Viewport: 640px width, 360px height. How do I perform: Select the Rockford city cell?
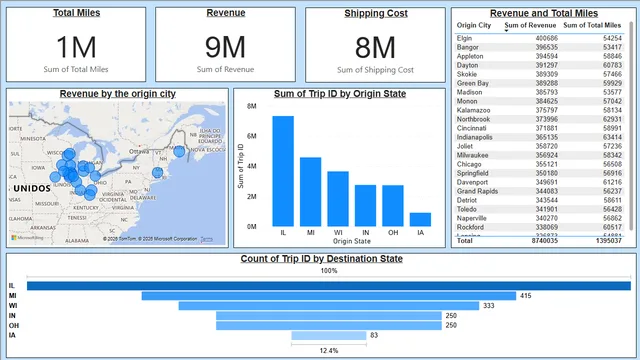click(470, 227)
